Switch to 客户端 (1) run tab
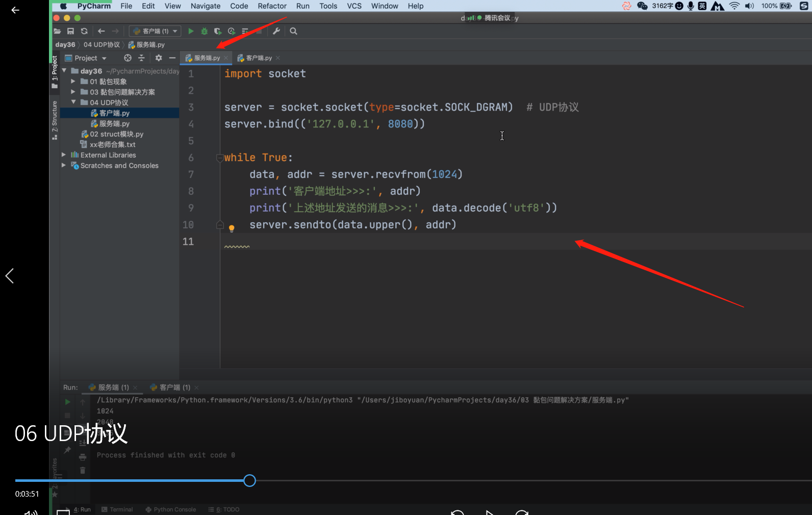812x515 pixels. pyautogui.click(x=170, y=388)
